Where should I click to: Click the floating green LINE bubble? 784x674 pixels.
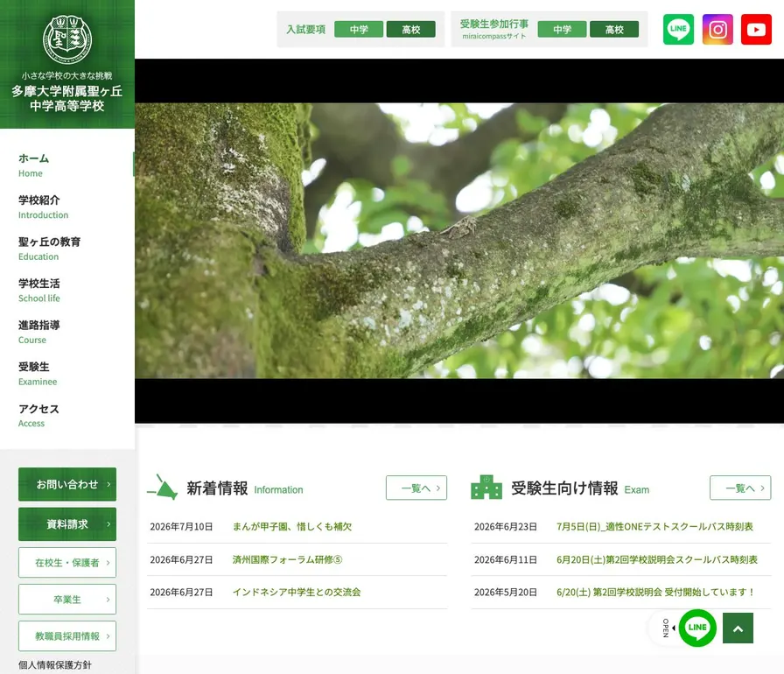coord(697,628)
